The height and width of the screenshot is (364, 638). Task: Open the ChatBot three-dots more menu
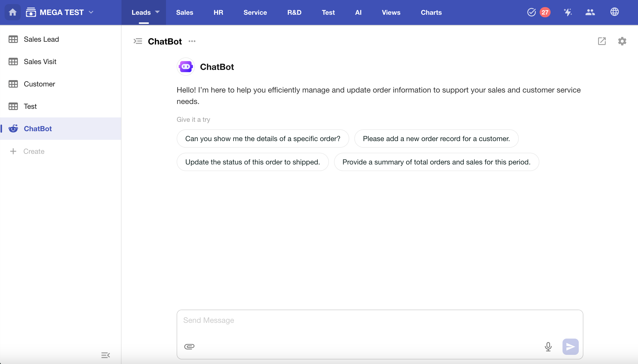(x=192, y=41)
